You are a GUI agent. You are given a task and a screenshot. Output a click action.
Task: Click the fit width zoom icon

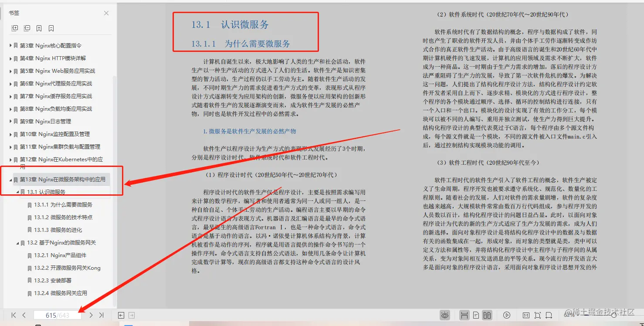549,315
